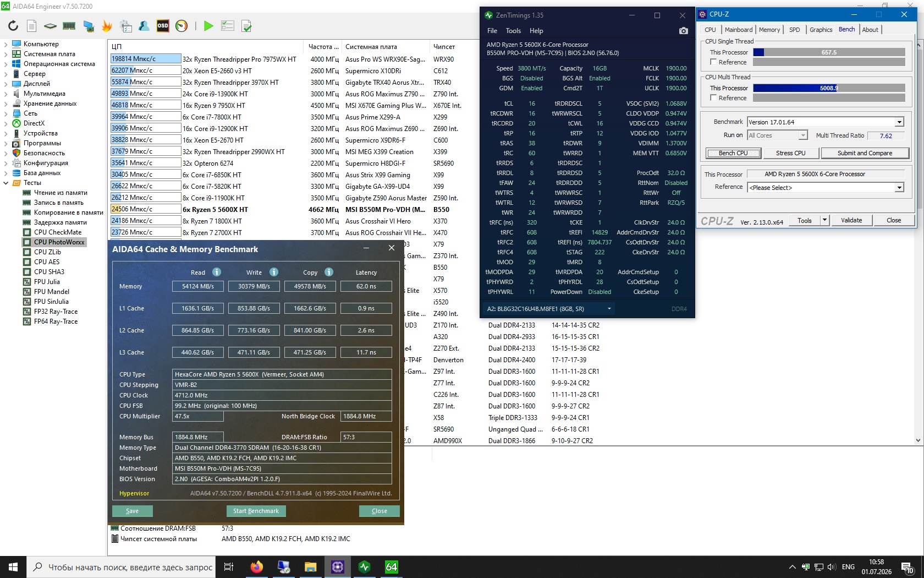Expand the Мультимедиа tree node
Image resolution: width=924 pixels, height=578 pixels.
pyautogui.click(x=5, y=94)
